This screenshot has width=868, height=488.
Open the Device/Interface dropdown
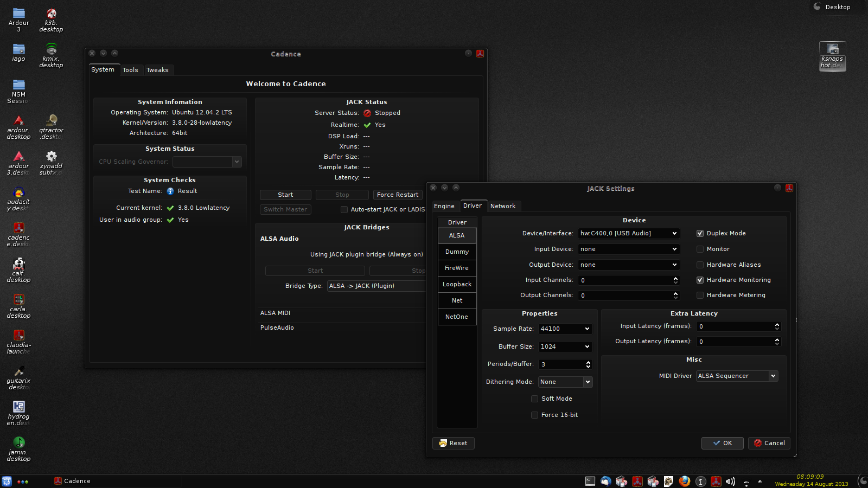[628, 234]
